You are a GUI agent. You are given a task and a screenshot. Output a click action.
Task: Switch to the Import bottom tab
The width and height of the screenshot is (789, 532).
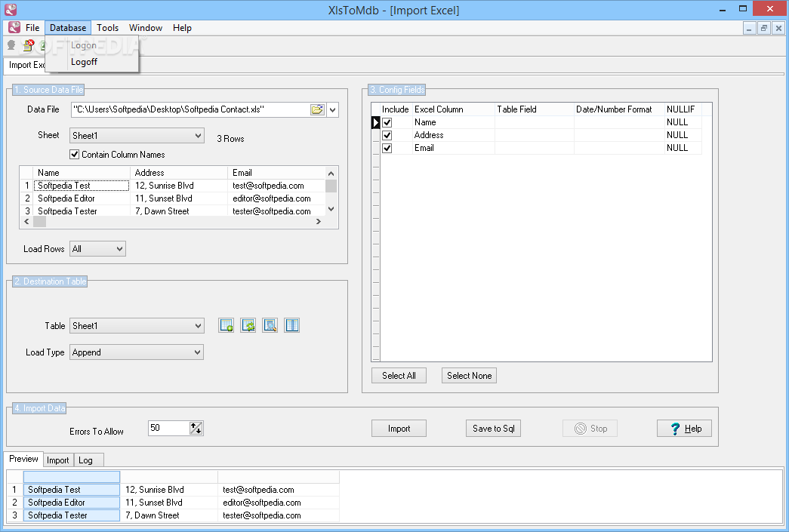pos(58,460)
